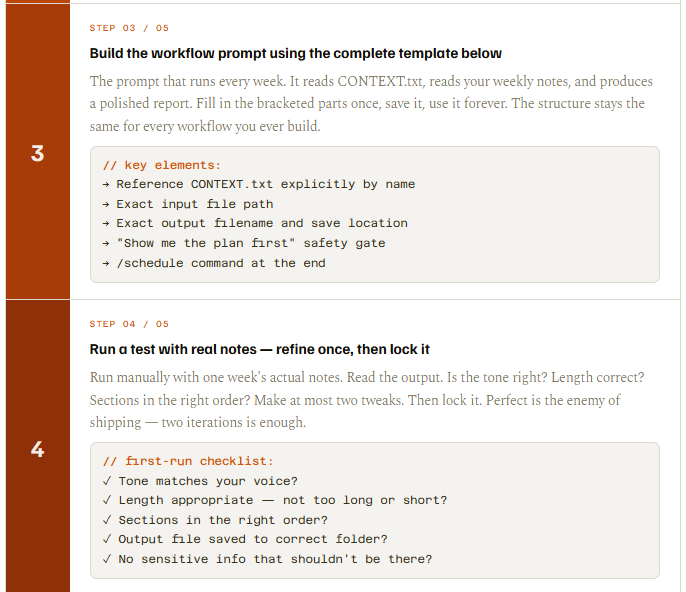Click the checkmark beside Sections in the right order

tap(107, 520)
